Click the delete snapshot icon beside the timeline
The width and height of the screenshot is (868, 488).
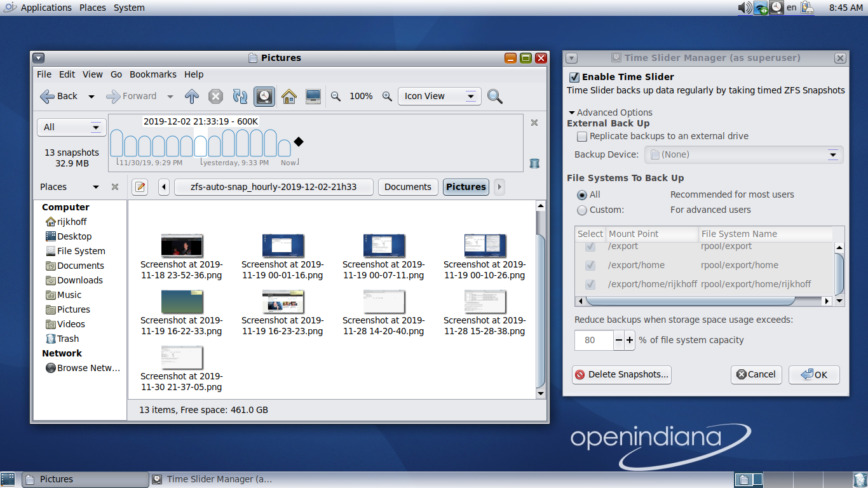[x=534, y=163]
